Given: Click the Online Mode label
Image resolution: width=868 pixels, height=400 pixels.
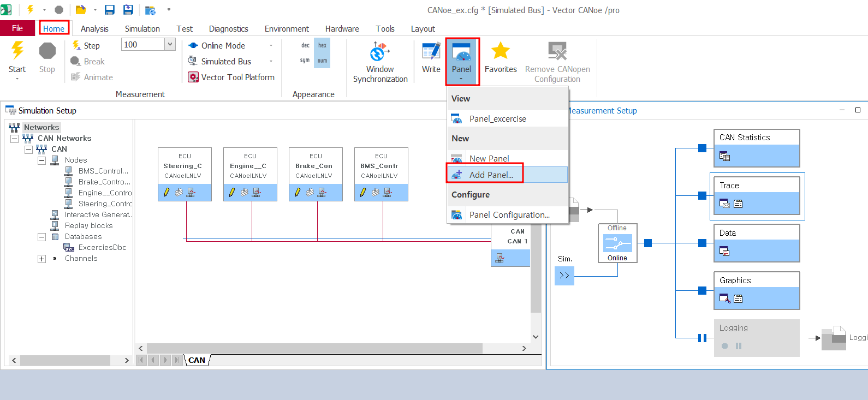Looking at the screenshot, I should tap(223, 46).
